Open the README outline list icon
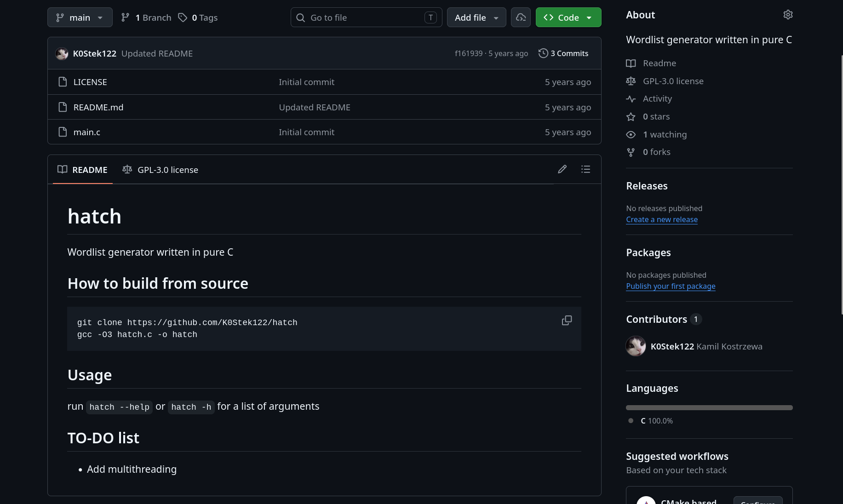This screenshot has width=843, height=504. tap(585, 169)
